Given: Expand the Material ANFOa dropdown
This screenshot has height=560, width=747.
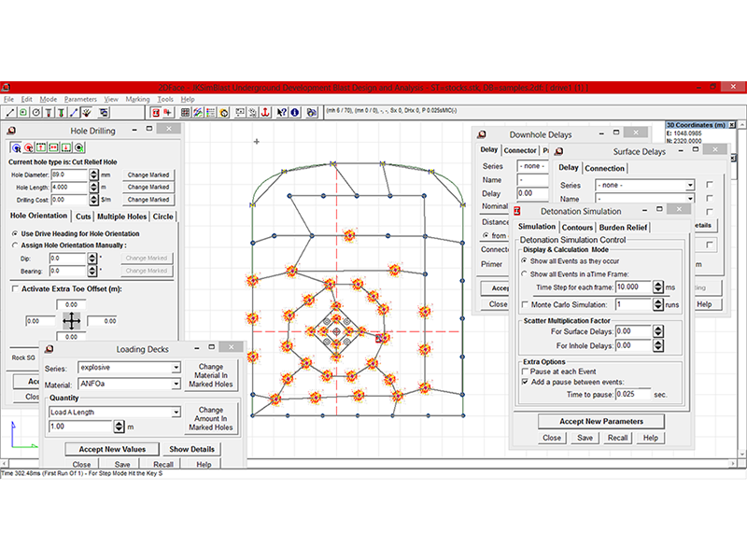Looking at the screenshot, I should pyautogui.click(x=175, y=383).
